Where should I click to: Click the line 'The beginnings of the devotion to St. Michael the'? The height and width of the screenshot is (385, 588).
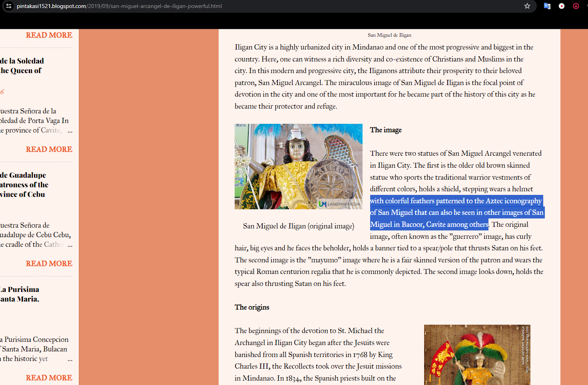click(x=309, y=331)
